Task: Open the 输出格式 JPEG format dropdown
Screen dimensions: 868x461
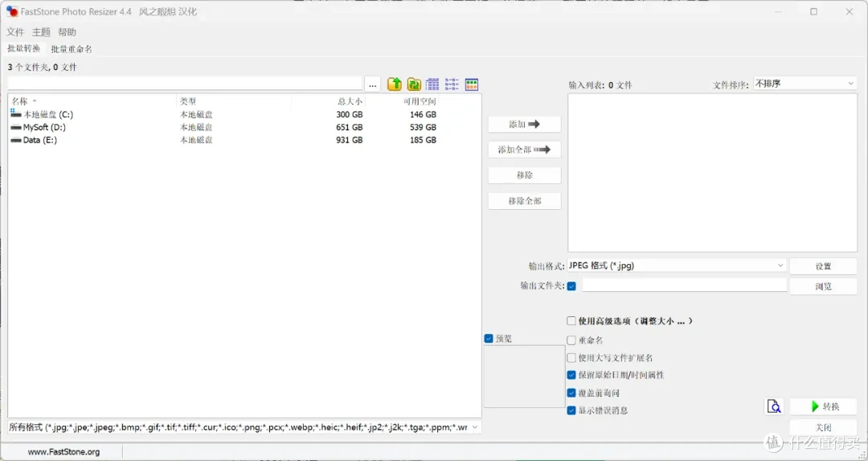Action: [677, 265]
